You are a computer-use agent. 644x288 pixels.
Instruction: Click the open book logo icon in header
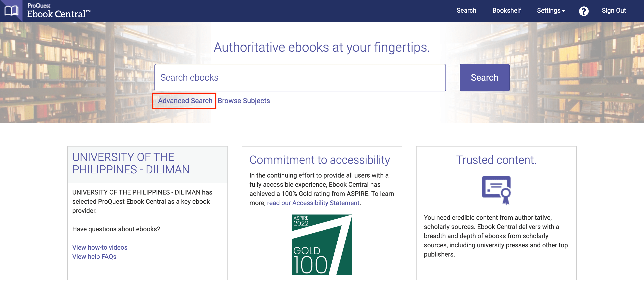click(x=12, y=11)
